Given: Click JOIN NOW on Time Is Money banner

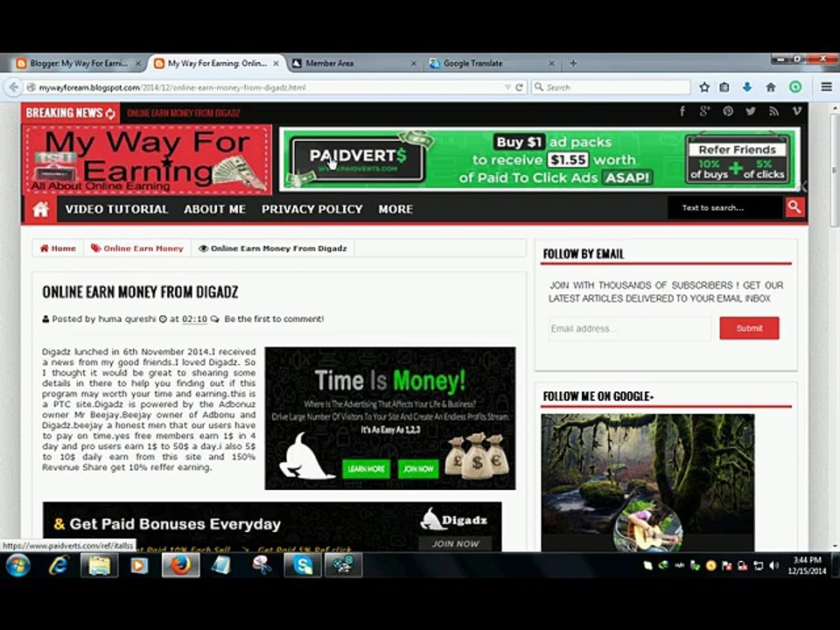Looking at the screenshot, I should click(418, 469).
